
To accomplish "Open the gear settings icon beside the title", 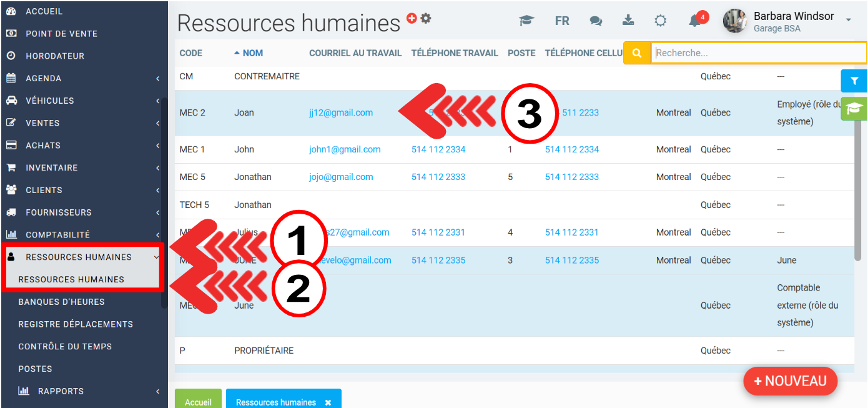I will point(426,18).
